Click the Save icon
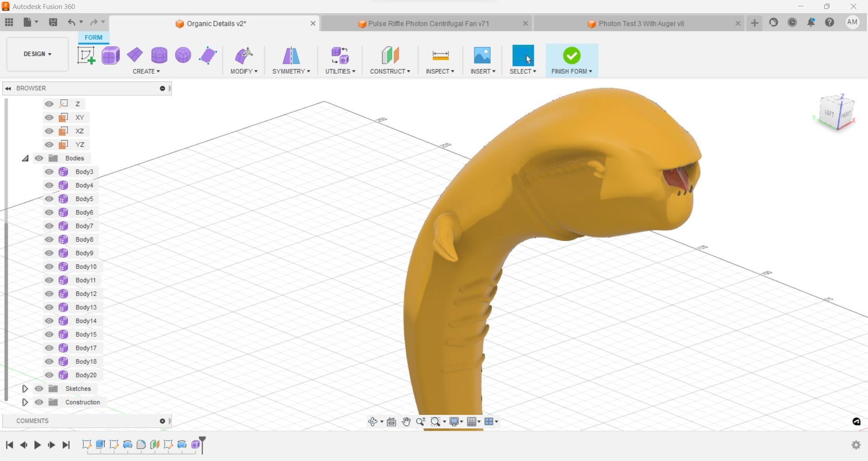Viewport: 868px width, 461px height. tap(53, 22)
